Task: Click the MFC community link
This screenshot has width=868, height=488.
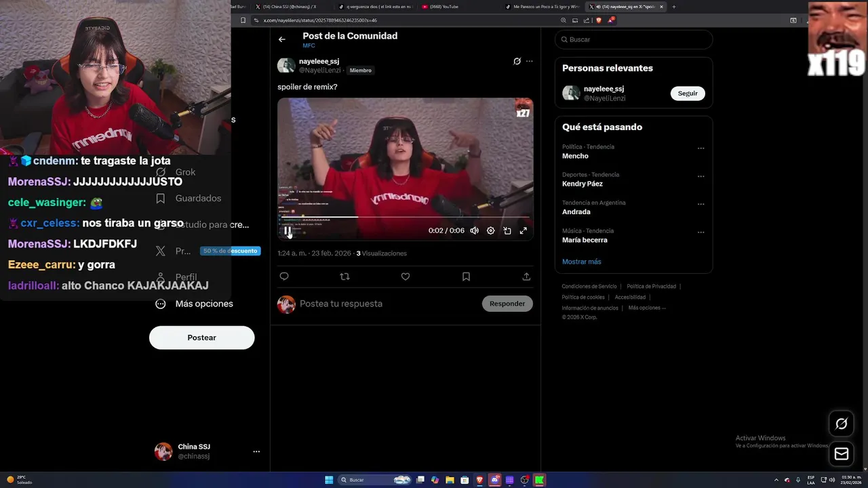Action: [309, 45]
